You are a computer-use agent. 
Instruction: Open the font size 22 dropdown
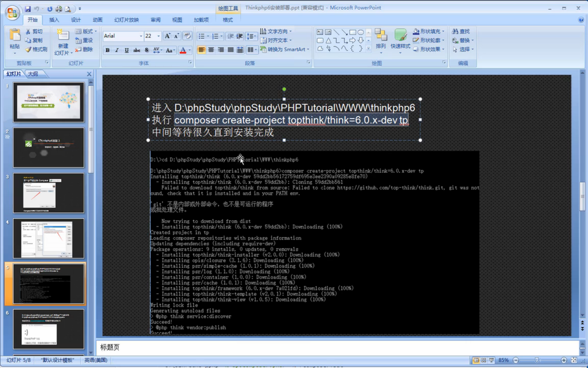(x=159, y=36)
